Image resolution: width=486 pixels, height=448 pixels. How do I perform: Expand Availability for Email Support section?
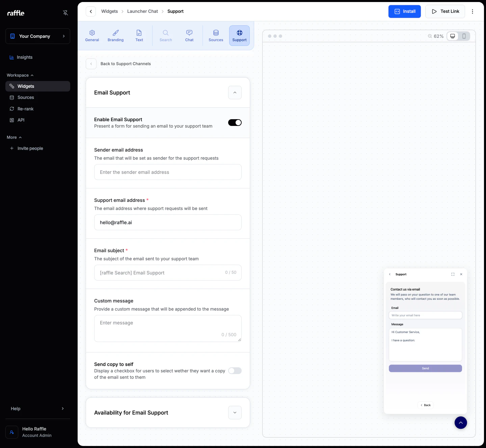[235, 413]
